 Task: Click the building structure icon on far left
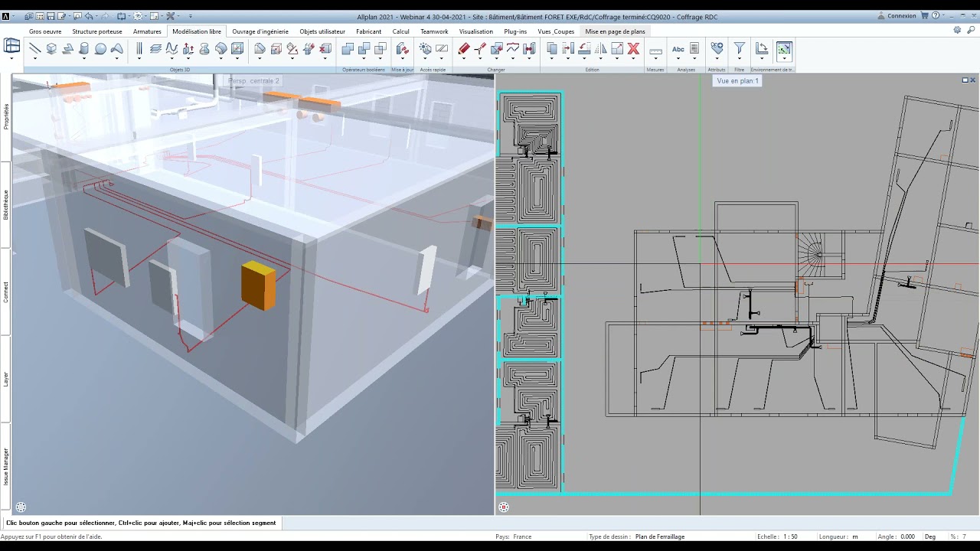pyautogui.click(x=12, y=46)
